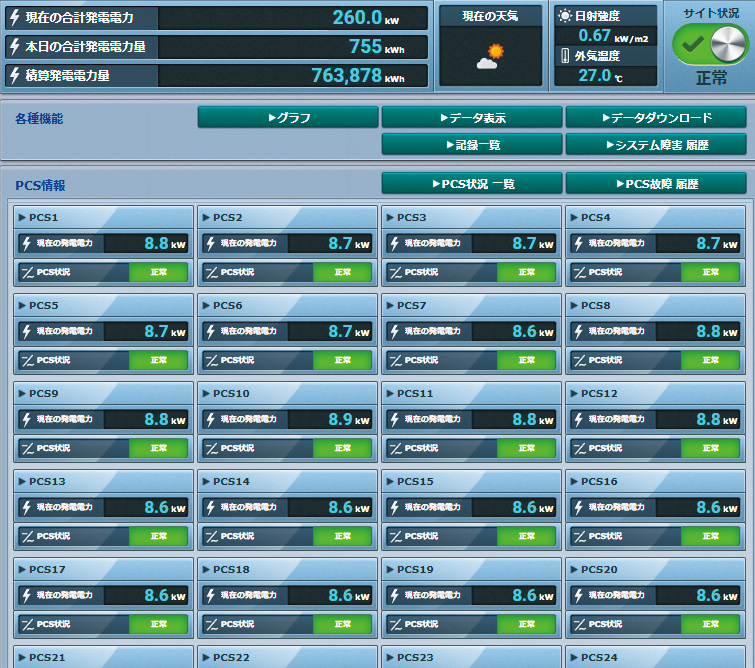Click PCS4 green 正常 status indicator
755x668 pixels.
pos(710,272)
